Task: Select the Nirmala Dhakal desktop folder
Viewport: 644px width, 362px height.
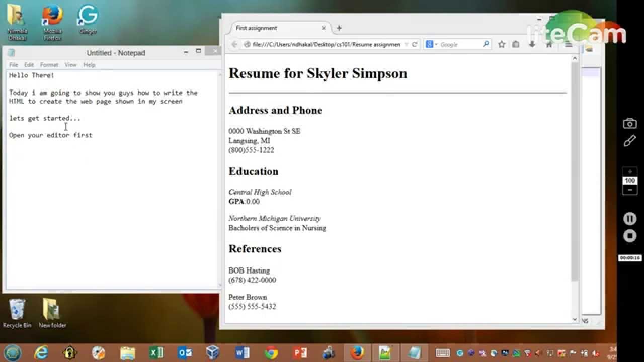Action: pos(17,23)
